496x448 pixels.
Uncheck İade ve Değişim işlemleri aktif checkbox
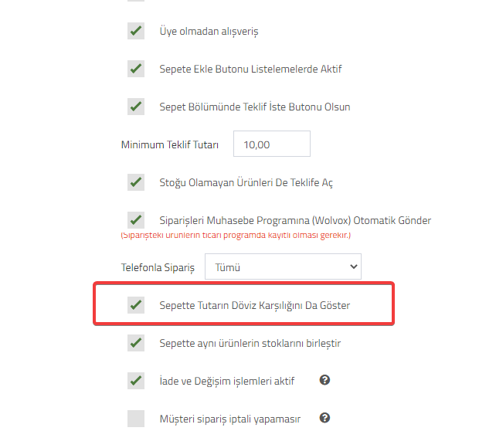pos(136,381)
